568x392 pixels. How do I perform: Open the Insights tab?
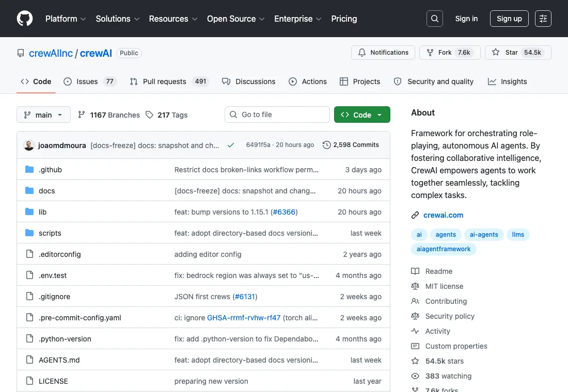tap(507, 81)
